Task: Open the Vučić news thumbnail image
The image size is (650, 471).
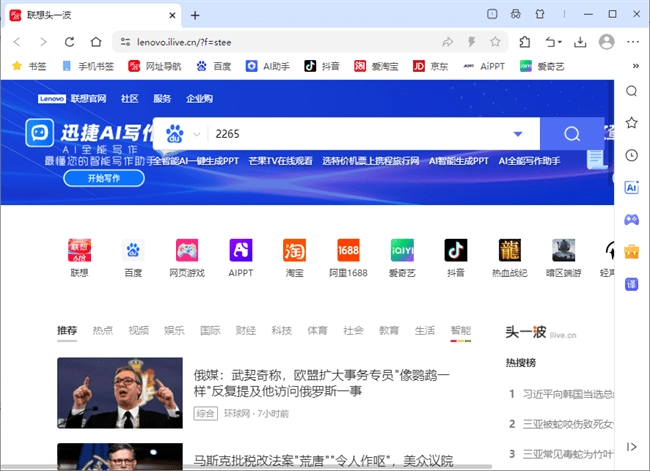Action: [120, 393]
